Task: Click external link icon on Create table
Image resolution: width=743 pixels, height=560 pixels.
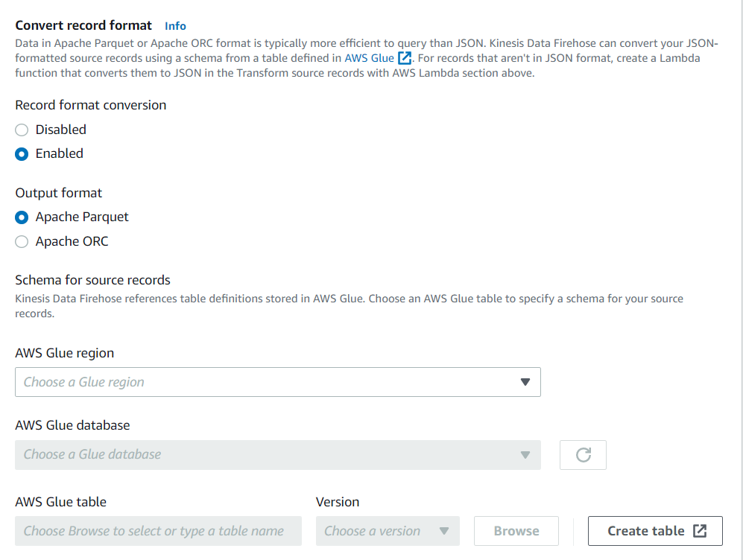Action: (700, 531)
